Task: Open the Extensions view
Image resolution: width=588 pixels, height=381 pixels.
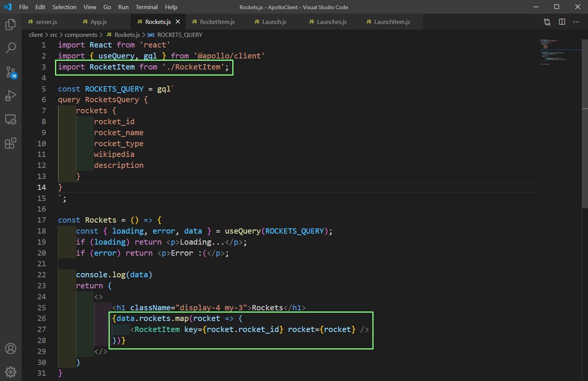Action: tap(11, 143)
